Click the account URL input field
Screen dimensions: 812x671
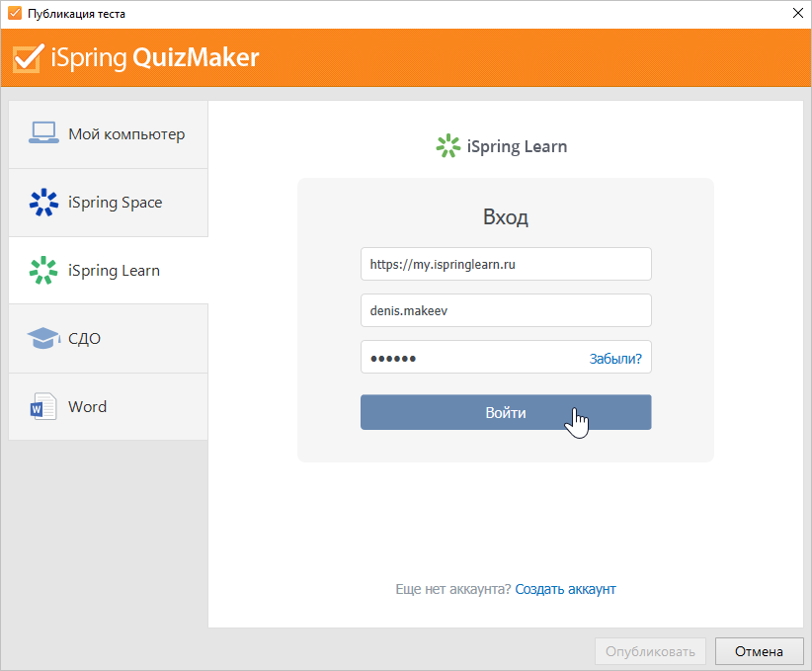pos(506,264)
